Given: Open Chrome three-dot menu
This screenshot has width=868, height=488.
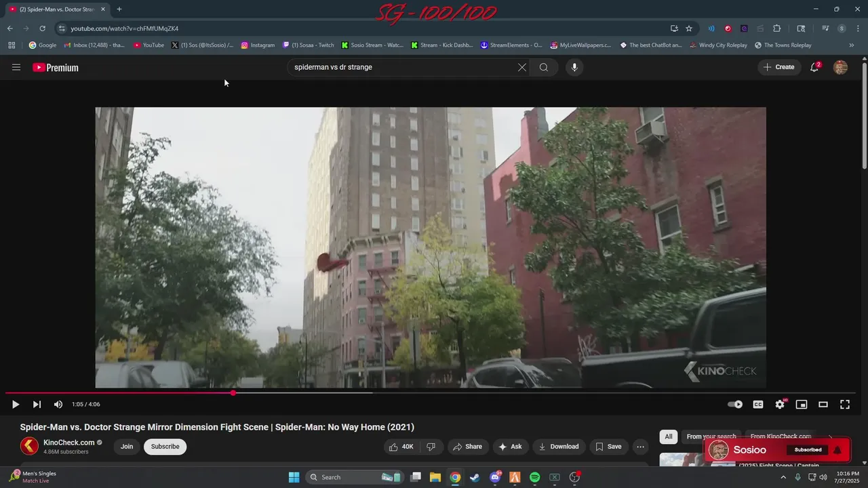Looking at the screenshot, I should (858, 28).
